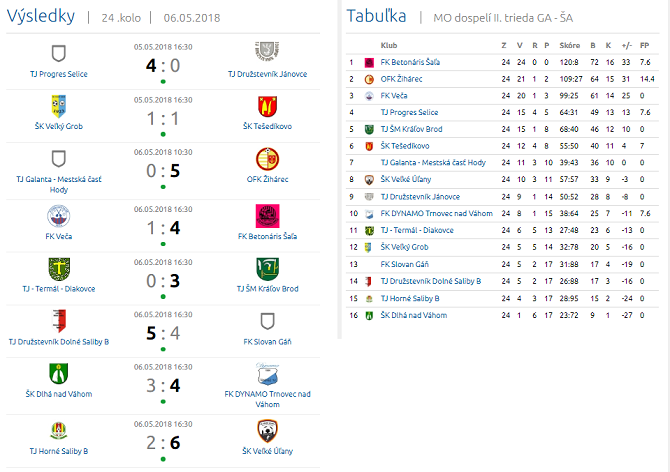The height and width of the screenshot is (472, 670).
Task: Click the FK Betonáris Šaľa pink crest in results
Action: (x=267, y=215)
